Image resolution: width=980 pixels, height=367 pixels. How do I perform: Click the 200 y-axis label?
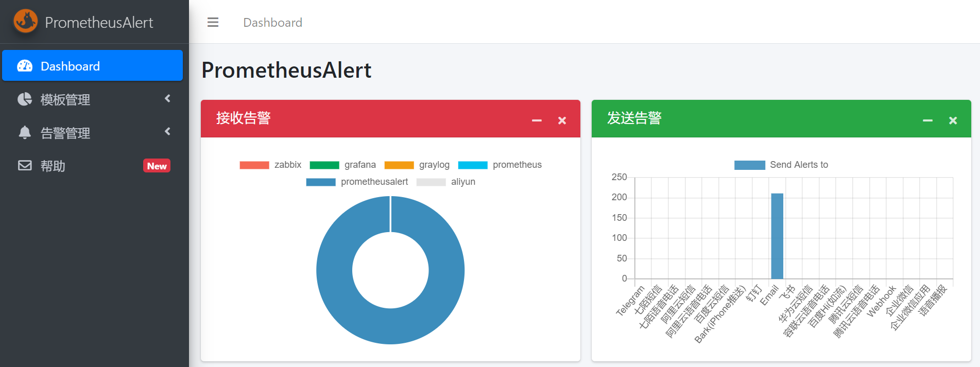619,197
